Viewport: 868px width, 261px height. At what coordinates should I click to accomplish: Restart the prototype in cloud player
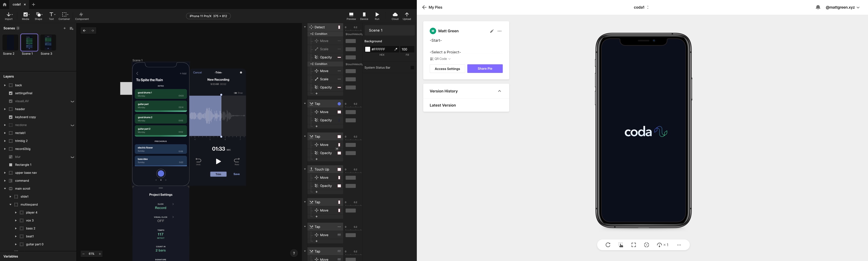coord(608,245)
